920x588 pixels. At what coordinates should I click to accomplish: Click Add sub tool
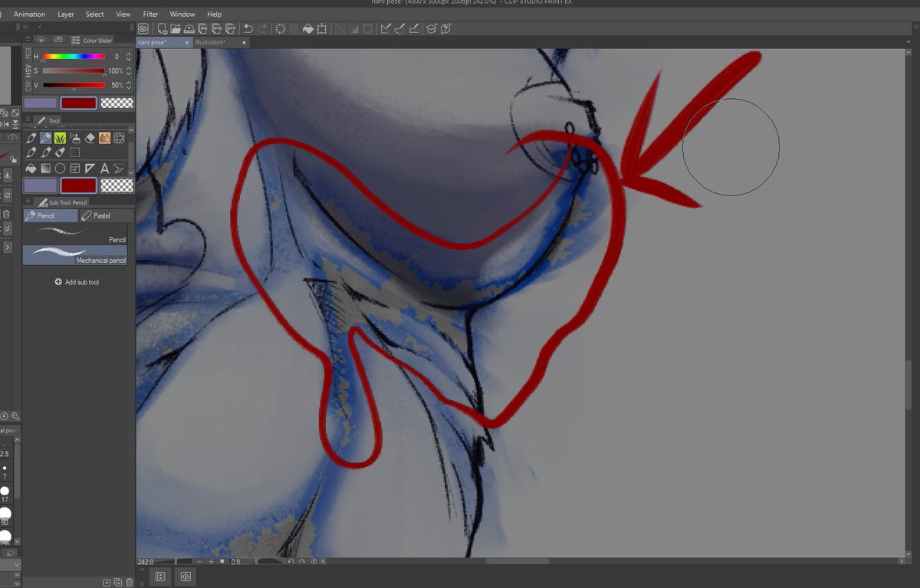(x=77, y=282)
